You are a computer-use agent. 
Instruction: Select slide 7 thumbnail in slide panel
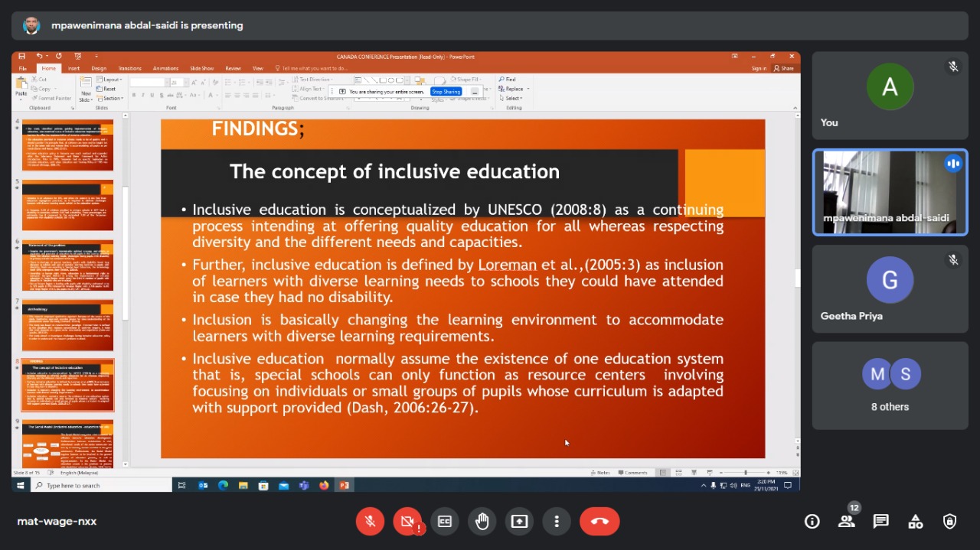pyautogui.click(x=67, y=325)
